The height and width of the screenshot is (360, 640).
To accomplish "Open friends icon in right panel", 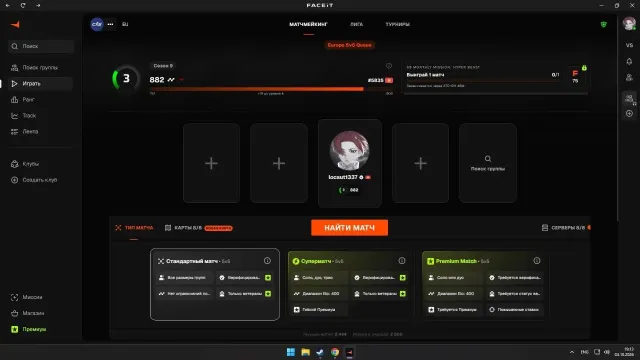I will click(629, 77).
